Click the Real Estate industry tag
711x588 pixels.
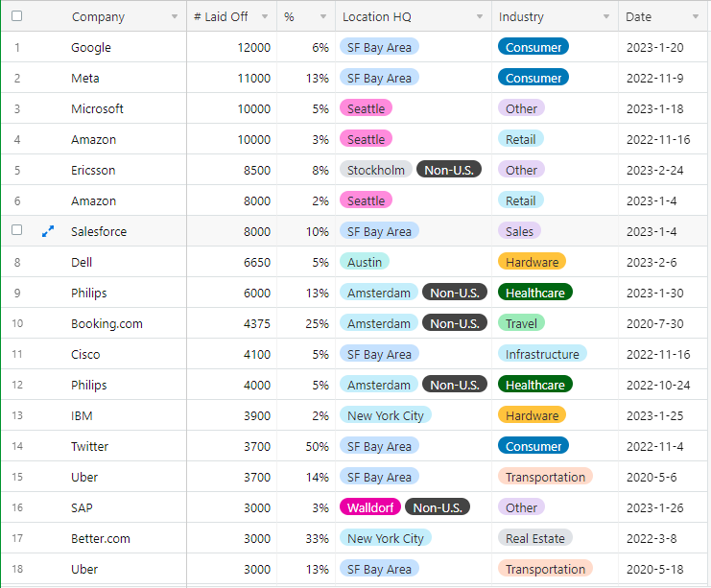535,538
